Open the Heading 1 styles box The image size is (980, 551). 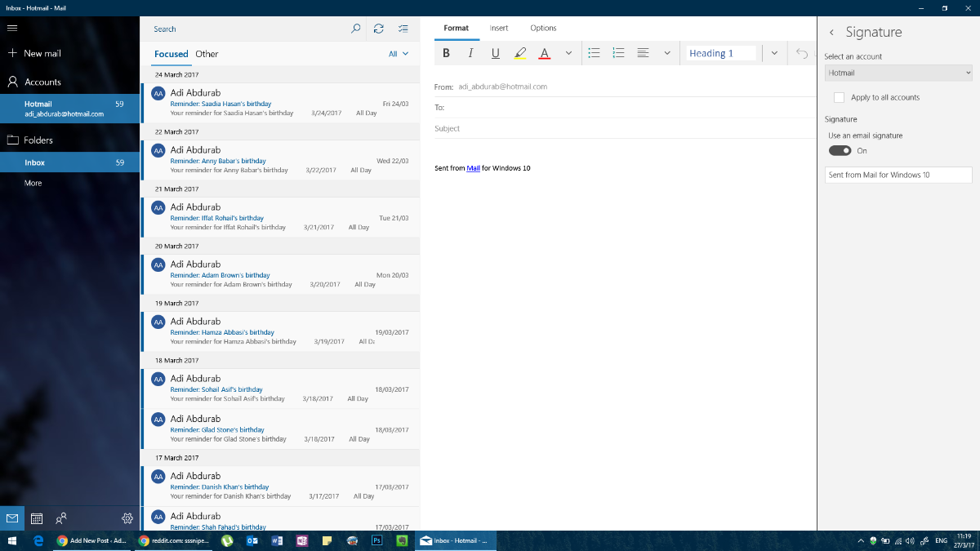click(x=719, y=53)
